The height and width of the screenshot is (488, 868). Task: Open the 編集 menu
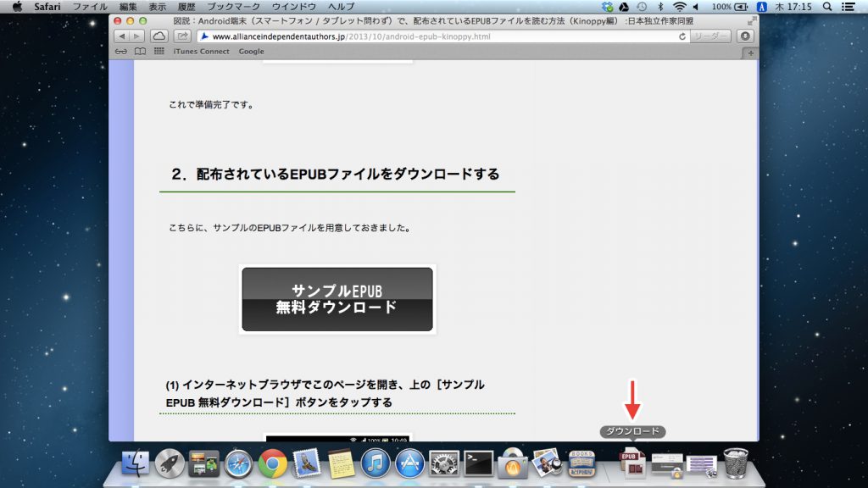pos(128,7)
